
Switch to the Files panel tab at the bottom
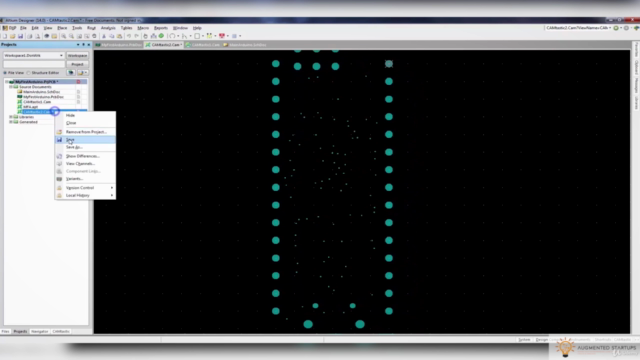(x=5, y=331)
